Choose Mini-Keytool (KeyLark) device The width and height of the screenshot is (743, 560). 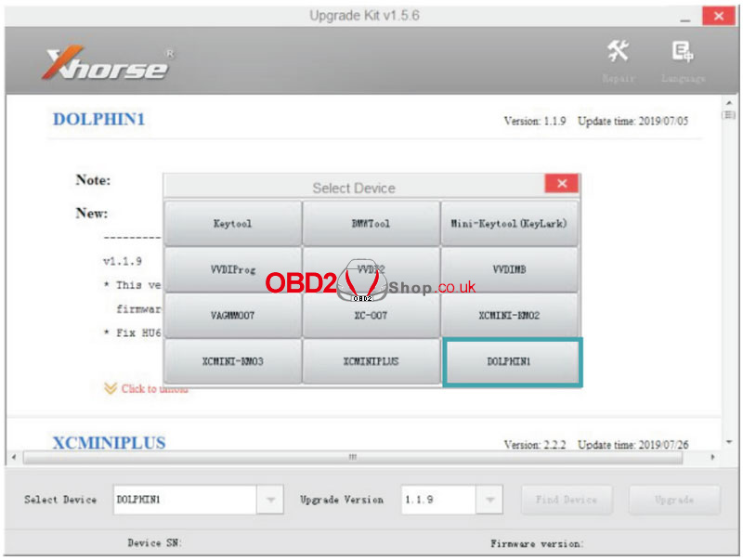(x=509, y=223)
